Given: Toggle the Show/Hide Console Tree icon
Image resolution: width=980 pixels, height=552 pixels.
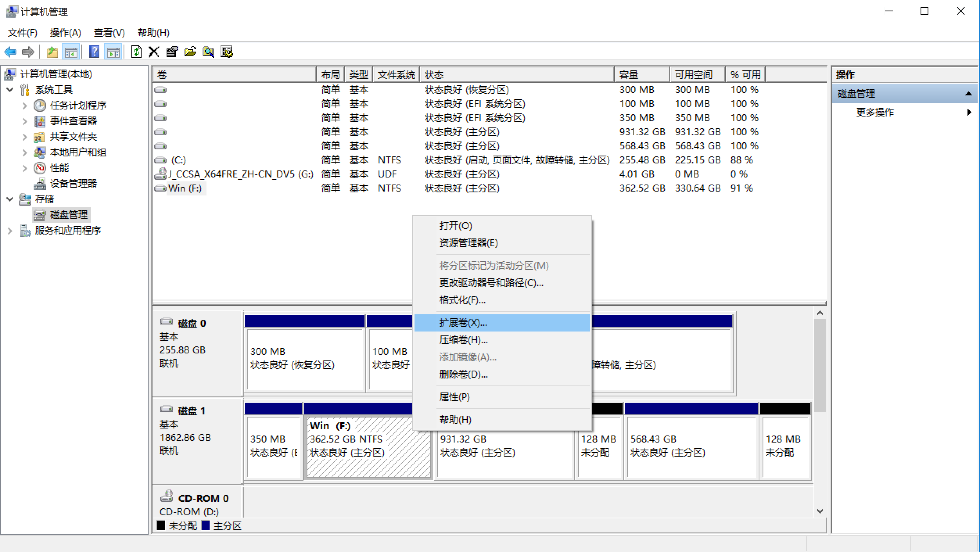Looking at the screenshot, I should [x=71, y=52].
